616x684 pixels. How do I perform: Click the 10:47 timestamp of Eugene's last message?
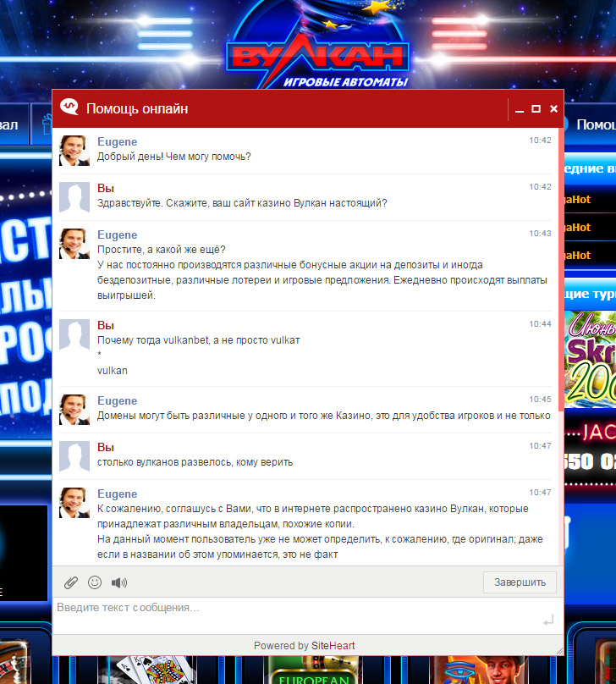click(540, 493)
